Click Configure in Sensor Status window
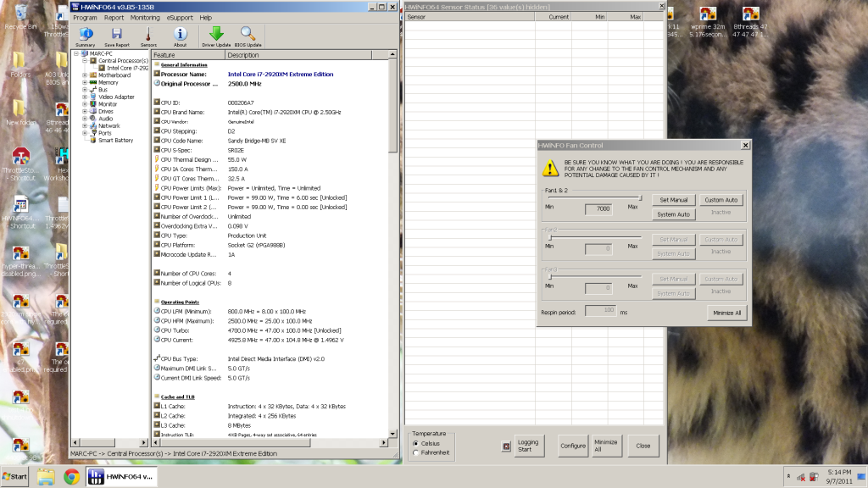 pos(572,446)
